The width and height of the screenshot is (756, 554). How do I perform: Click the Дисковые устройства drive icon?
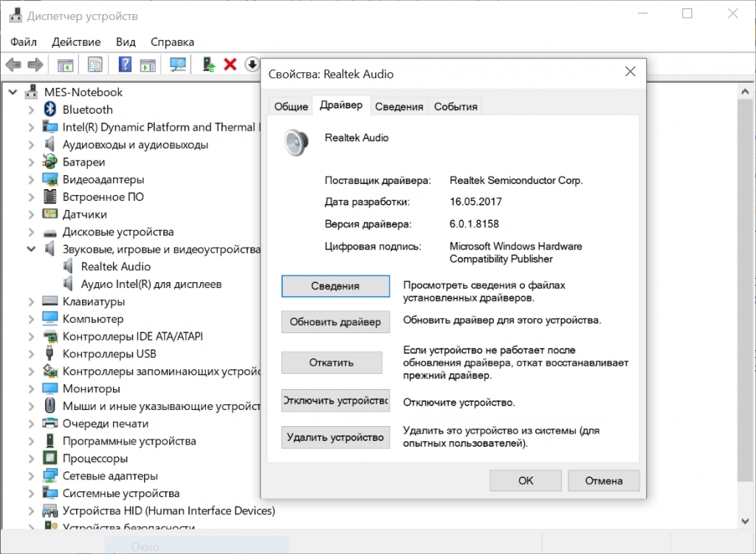click(x=49, y=233)
